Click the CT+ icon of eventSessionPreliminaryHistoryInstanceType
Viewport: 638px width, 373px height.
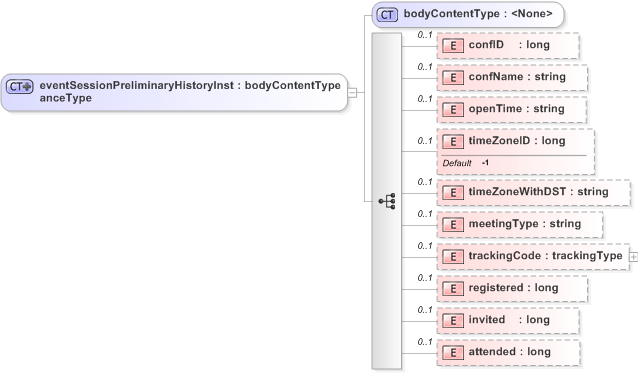tap(20, 86)
